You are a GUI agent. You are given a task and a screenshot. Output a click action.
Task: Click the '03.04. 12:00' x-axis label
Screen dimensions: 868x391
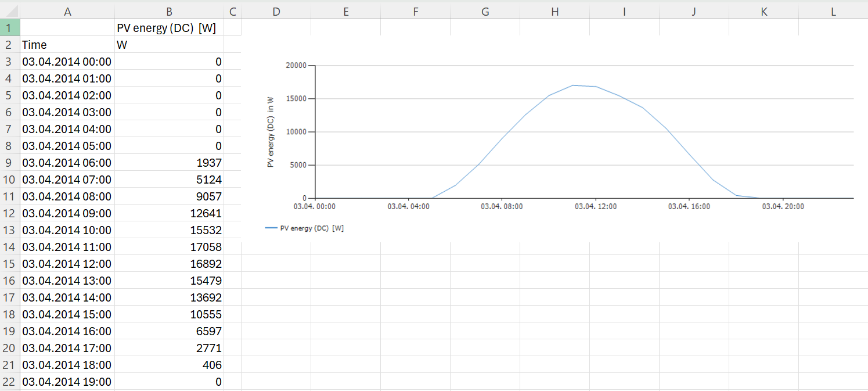595,206
